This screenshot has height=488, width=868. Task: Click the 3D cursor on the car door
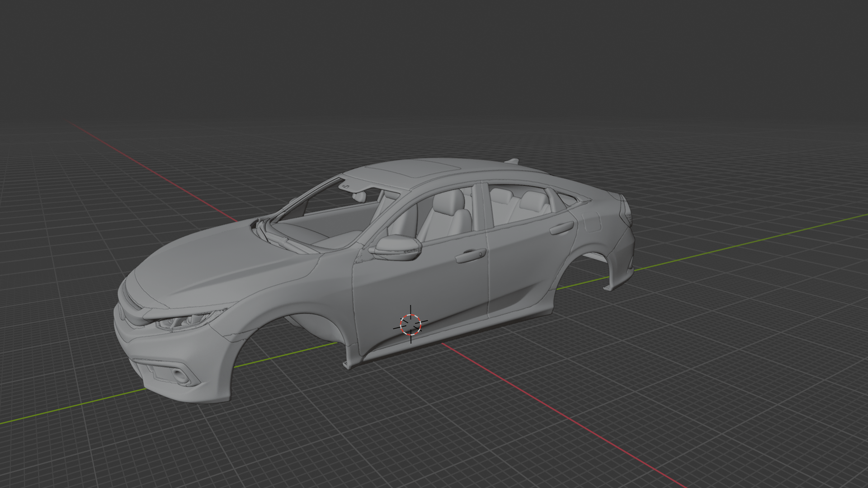(x=410, y=324)
